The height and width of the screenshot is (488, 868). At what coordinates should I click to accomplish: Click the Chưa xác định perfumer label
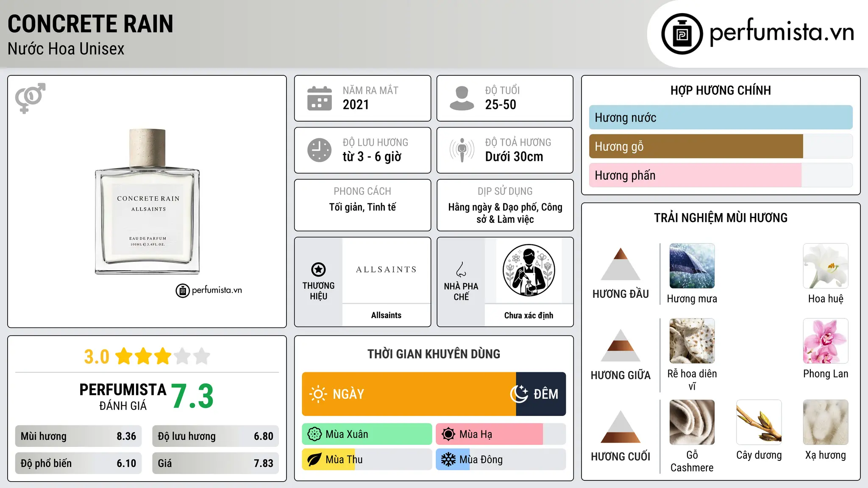529,315
